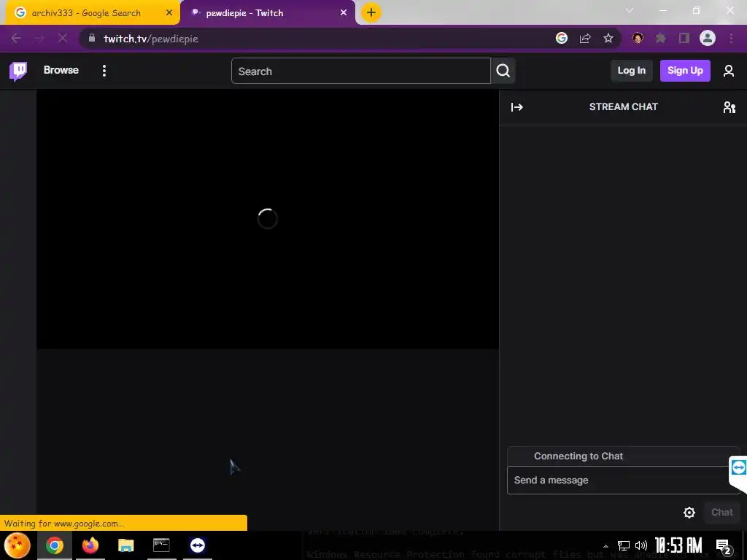Screen dimensions: 747x560
Task: Bookmark this page with star
Action: click(x=608, y=39)
